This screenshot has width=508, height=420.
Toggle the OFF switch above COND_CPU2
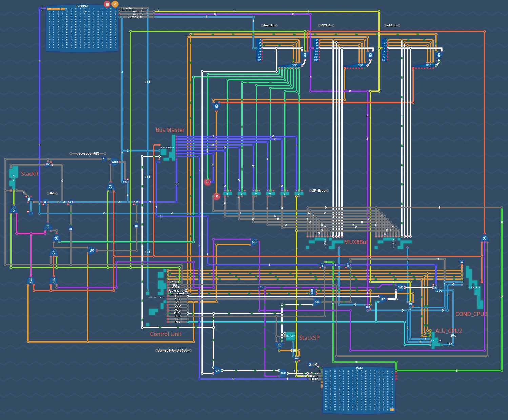click(462, 262)
